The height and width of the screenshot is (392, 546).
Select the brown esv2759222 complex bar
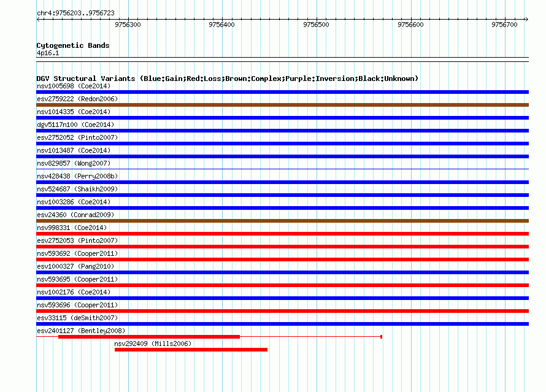(x=282, y=105)
